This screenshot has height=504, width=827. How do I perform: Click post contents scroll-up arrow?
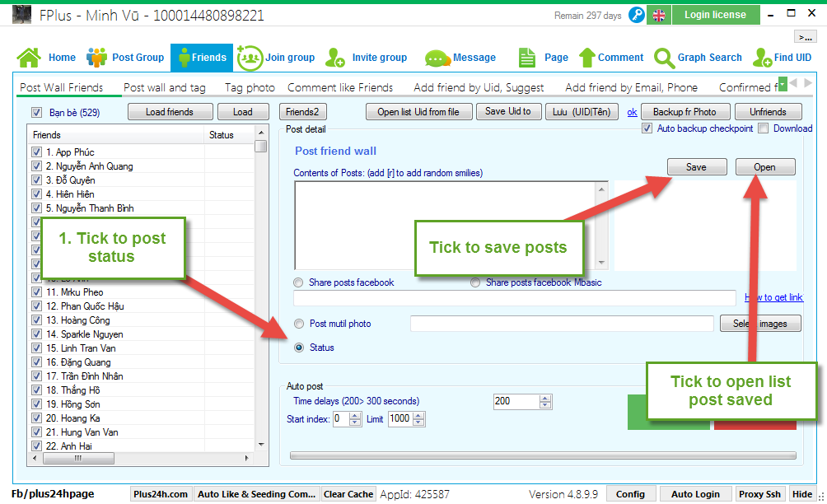click(601, 189)
